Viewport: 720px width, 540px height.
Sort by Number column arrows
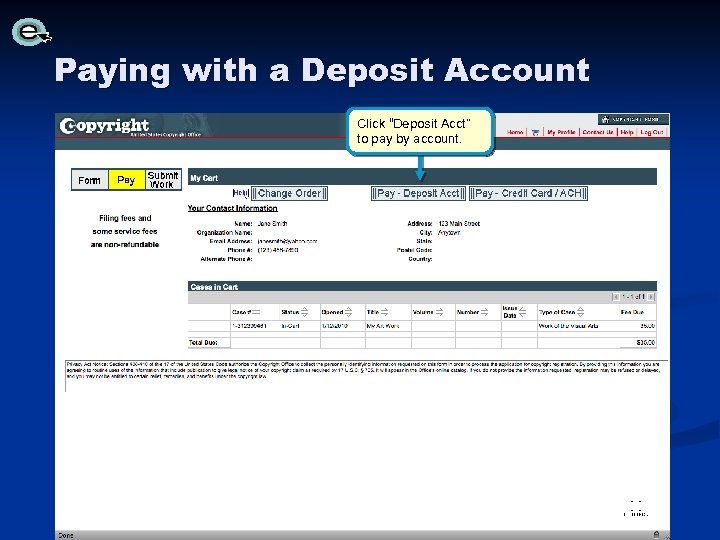(484, 312)
